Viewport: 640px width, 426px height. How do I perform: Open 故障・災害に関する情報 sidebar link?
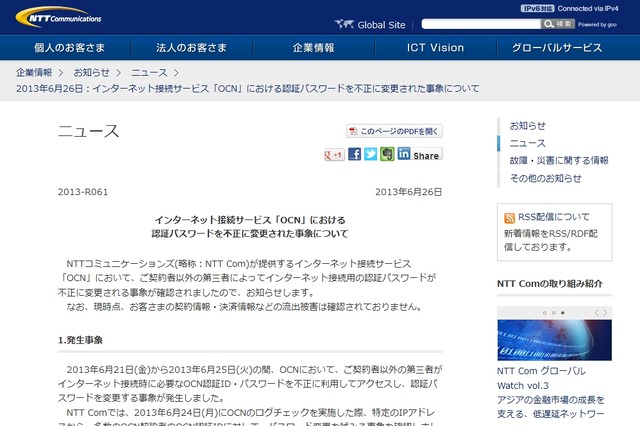(x=559, y=160)
